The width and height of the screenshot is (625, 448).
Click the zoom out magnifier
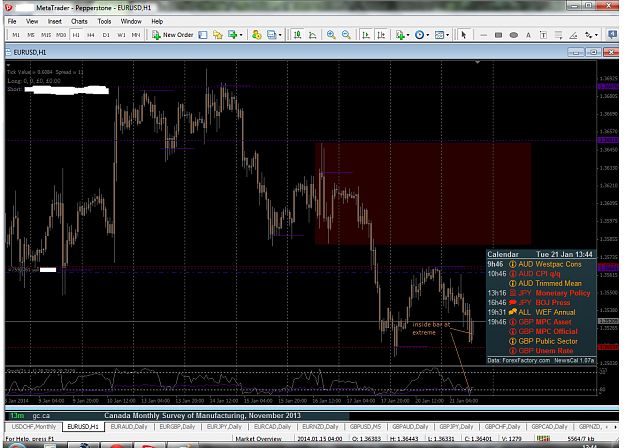[x=346, y=35]
